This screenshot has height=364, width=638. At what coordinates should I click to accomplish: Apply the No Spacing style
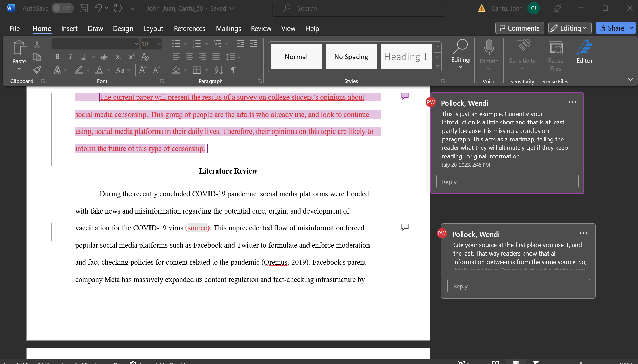(351, 57)
